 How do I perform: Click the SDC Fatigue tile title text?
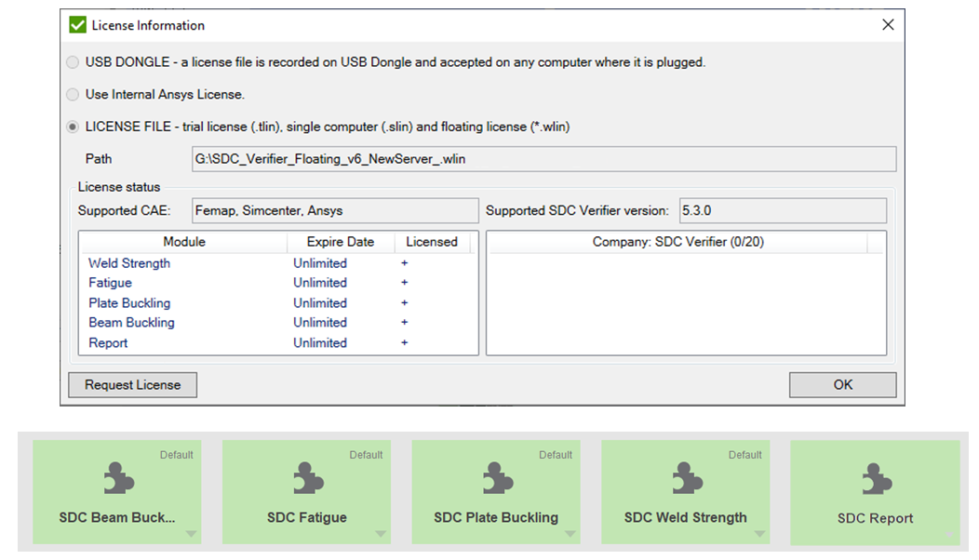tap(306, 517)
